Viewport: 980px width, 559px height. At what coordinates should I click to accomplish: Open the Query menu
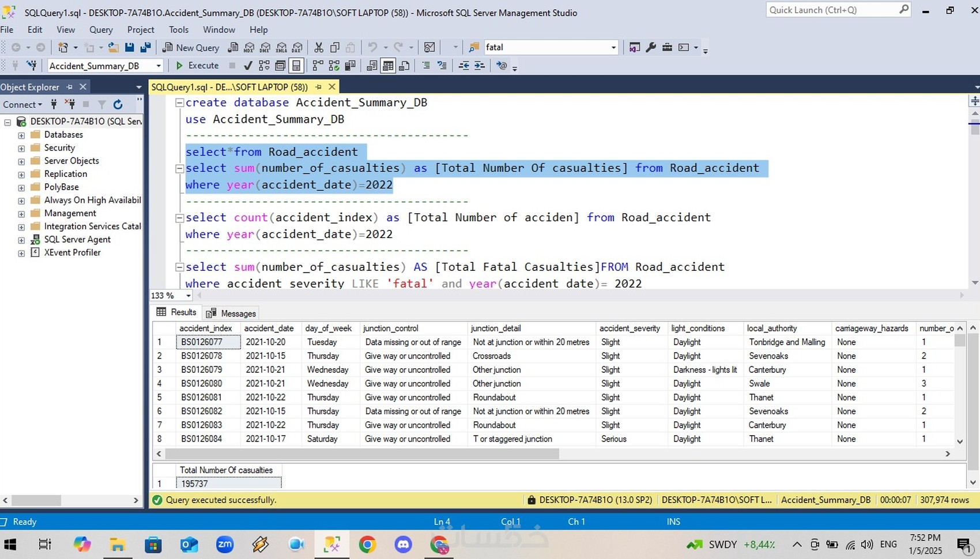click(101, 29)
